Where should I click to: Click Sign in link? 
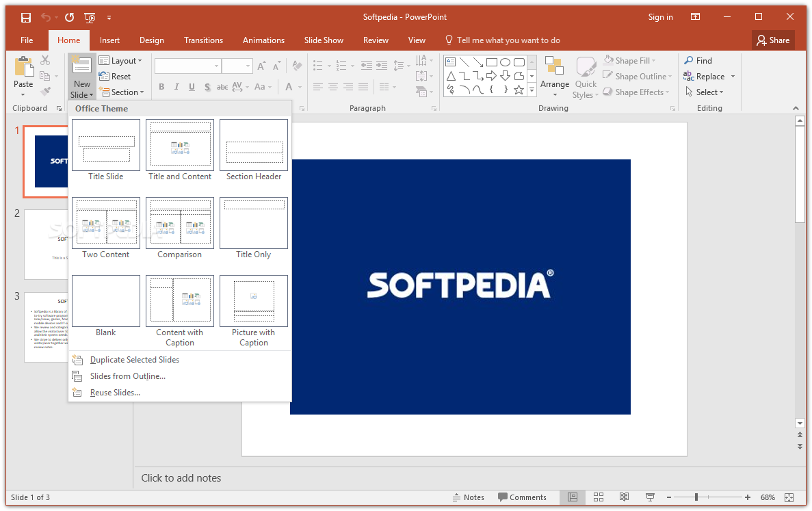(660, 17)
